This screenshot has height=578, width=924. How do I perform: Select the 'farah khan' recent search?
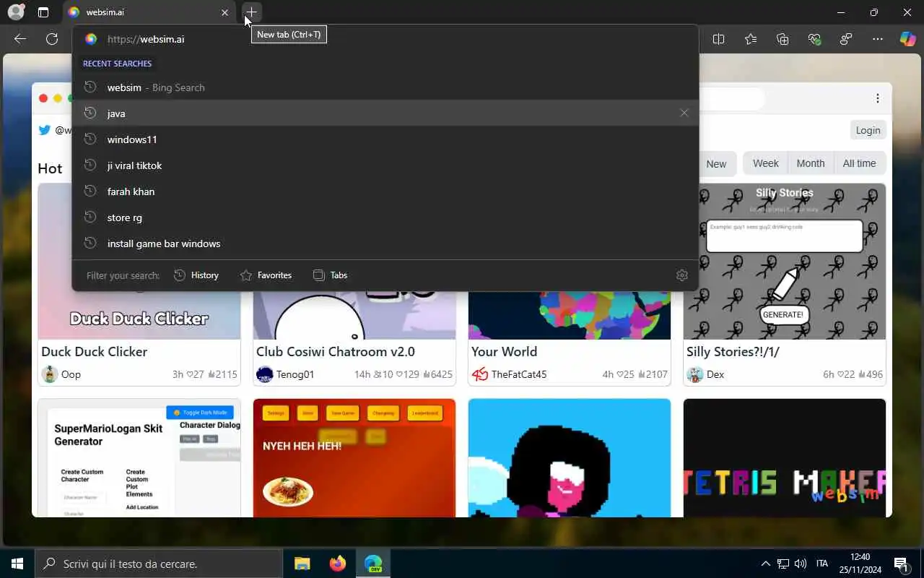pyautogui.click(x=385, y=191)
